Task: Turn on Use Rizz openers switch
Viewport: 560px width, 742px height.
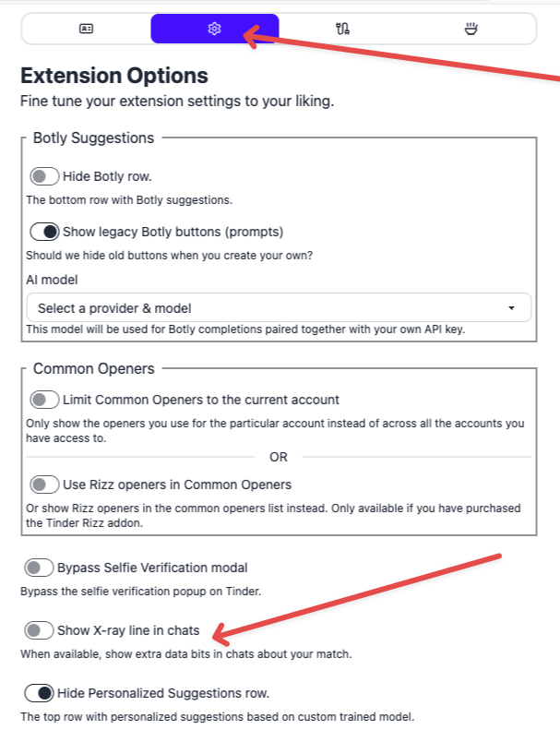Action: pyautogui.click(x=44, y=485)
